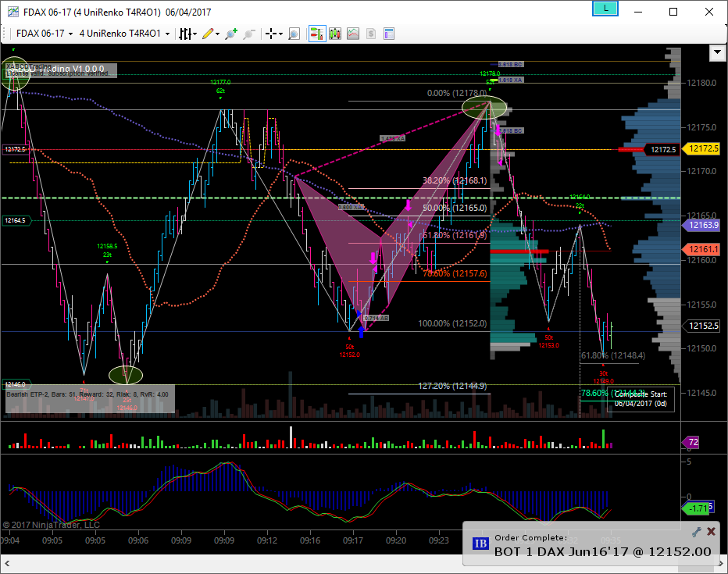The width and height of the screenshot is (728, 574).
Task: Expand the crosshair cursor dropdown arrow
Action: click(280, 34)
